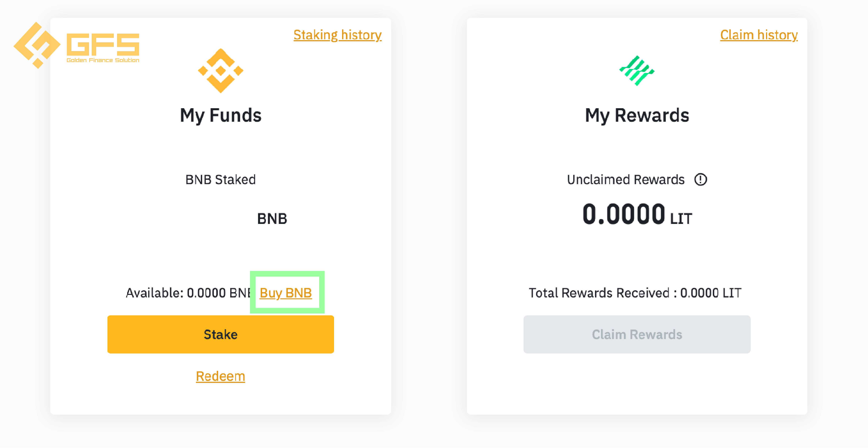Image resolution: width=868 pixels, height=448 pixels.
Task: Select the My Funds heading
Action: (x=220, y=115)
